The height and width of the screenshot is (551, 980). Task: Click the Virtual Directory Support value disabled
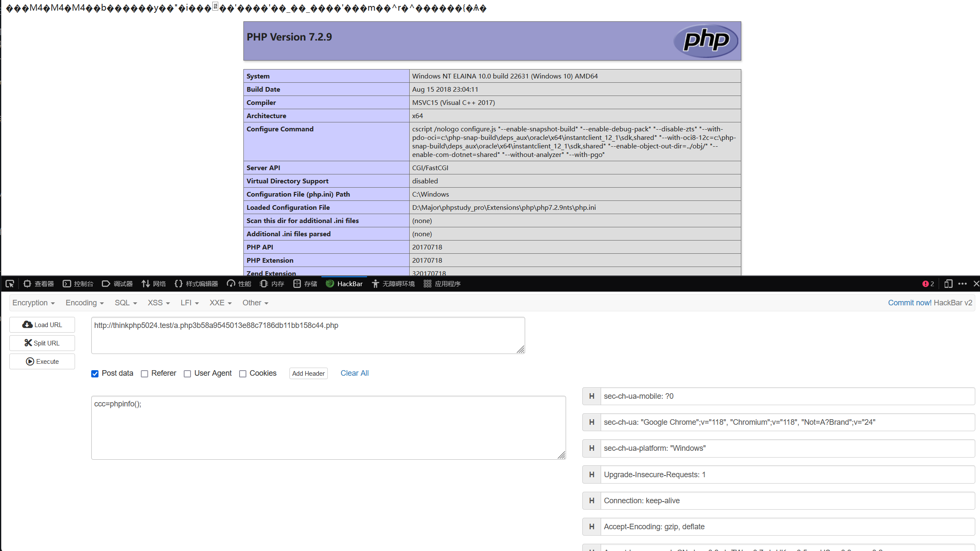click(x=425, y=181)
